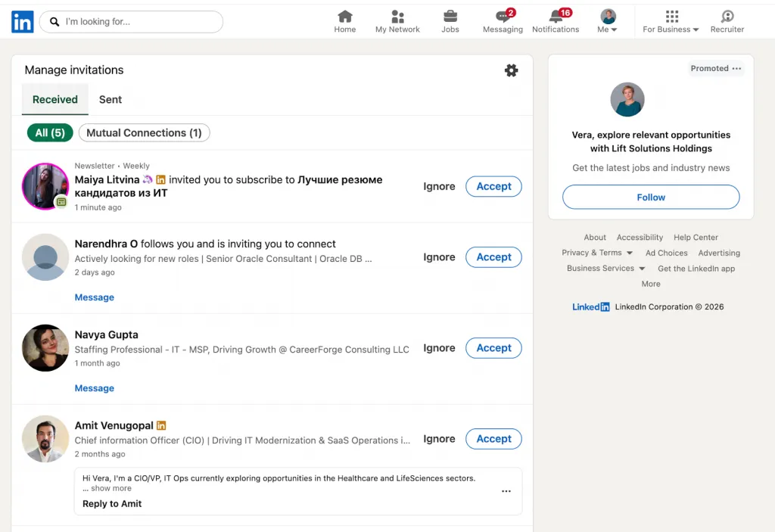
Task: Open Maiya Litvina's profile photo
Action: point(45,186)
